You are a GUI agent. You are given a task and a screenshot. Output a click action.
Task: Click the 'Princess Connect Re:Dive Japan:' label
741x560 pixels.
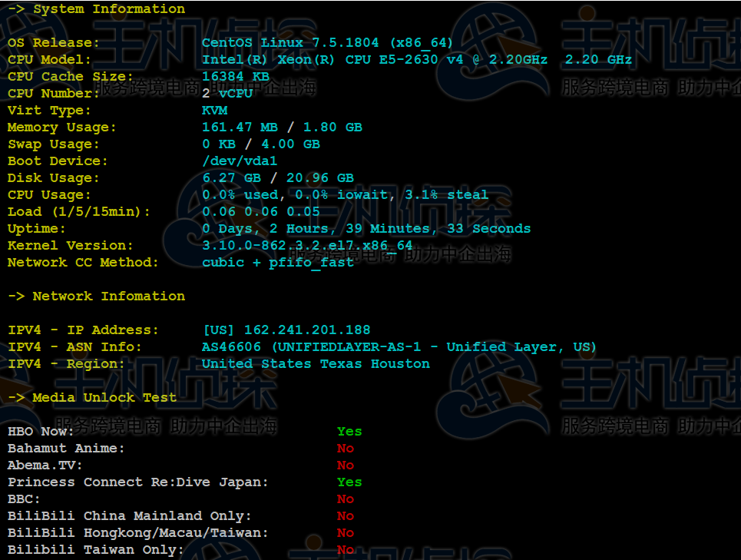pos(138,482)
